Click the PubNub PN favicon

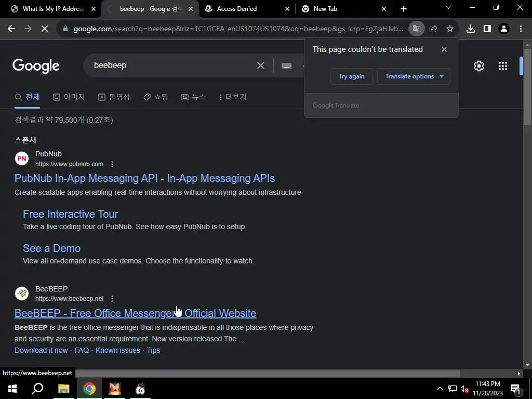[22, 158]
